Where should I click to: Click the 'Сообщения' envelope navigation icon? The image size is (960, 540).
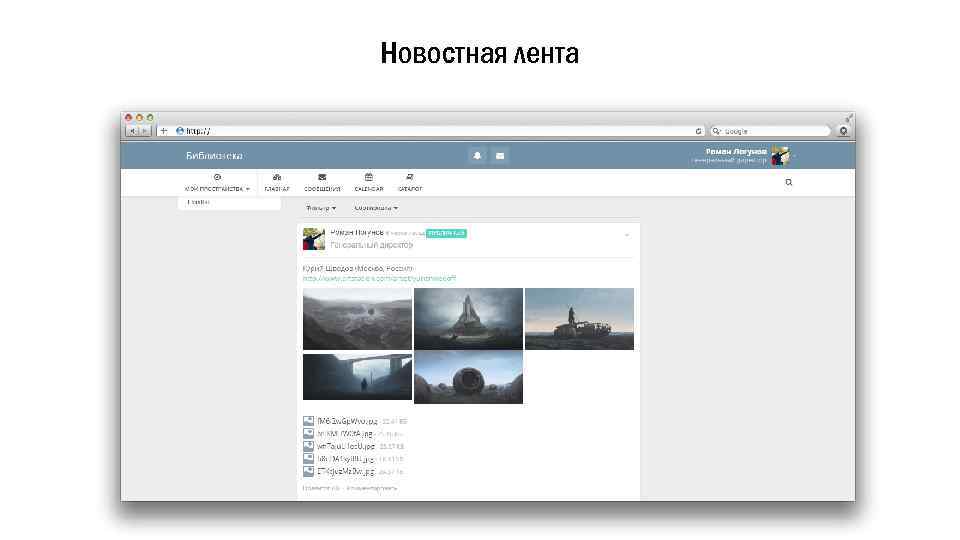[322, 178]
